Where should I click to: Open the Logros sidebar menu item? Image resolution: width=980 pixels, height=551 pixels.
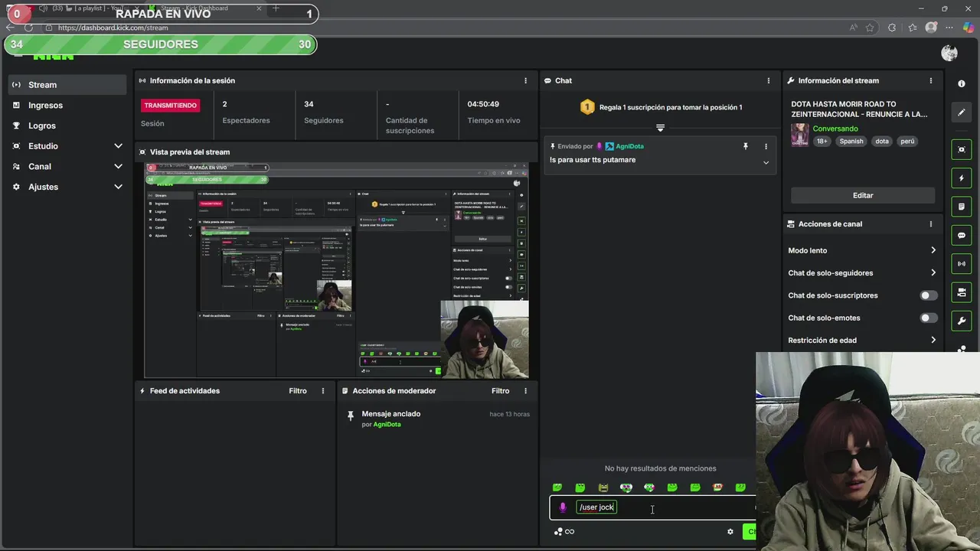(x=67, y=126)
